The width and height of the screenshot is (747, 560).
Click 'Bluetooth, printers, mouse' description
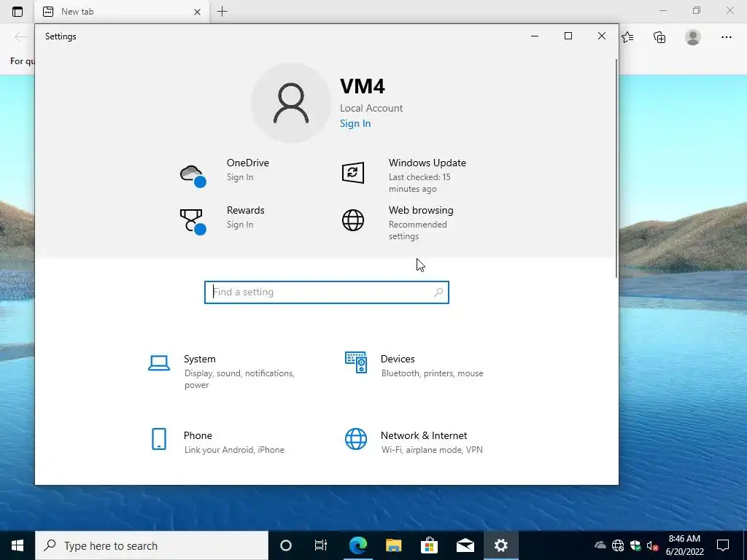click(x=432, y=373)
